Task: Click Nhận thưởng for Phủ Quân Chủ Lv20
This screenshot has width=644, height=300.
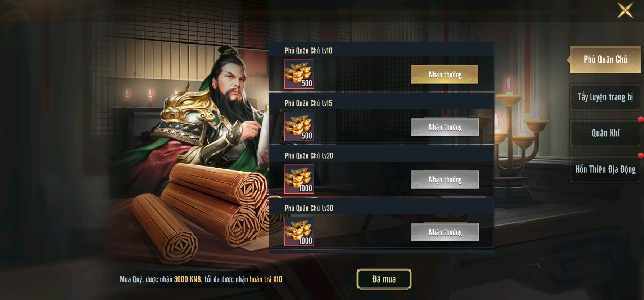Action: [x=445, y=179]
